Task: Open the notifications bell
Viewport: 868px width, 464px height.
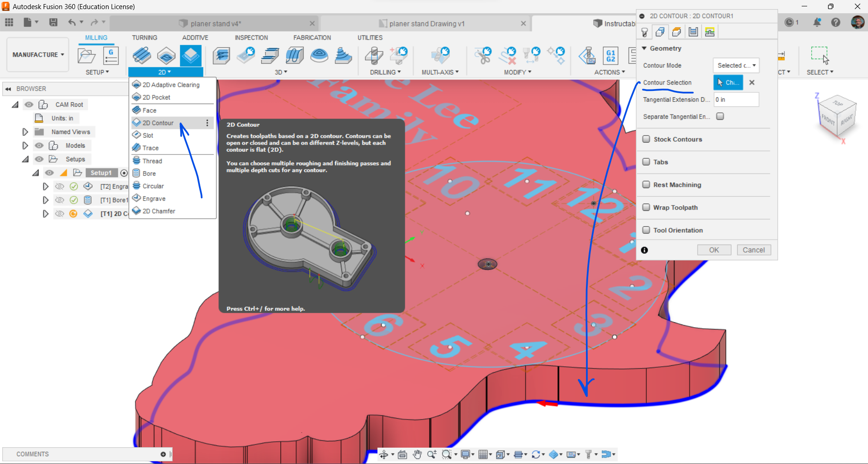Action: pos(817,22)
